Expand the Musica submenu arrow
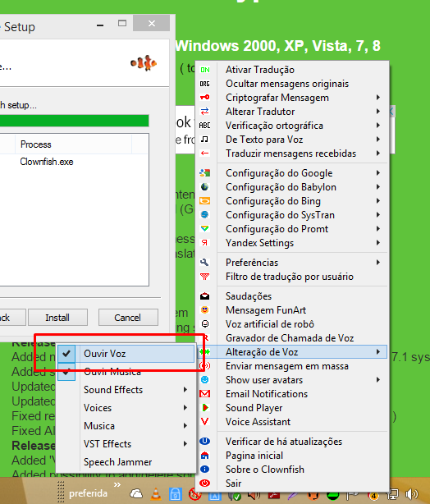 (185, 426)
